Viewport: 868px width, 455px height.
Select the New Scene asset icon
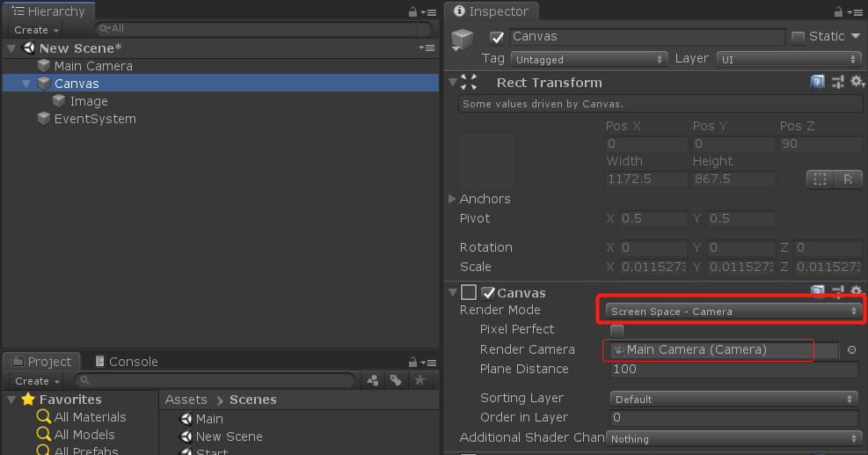(x=186, y=437)
